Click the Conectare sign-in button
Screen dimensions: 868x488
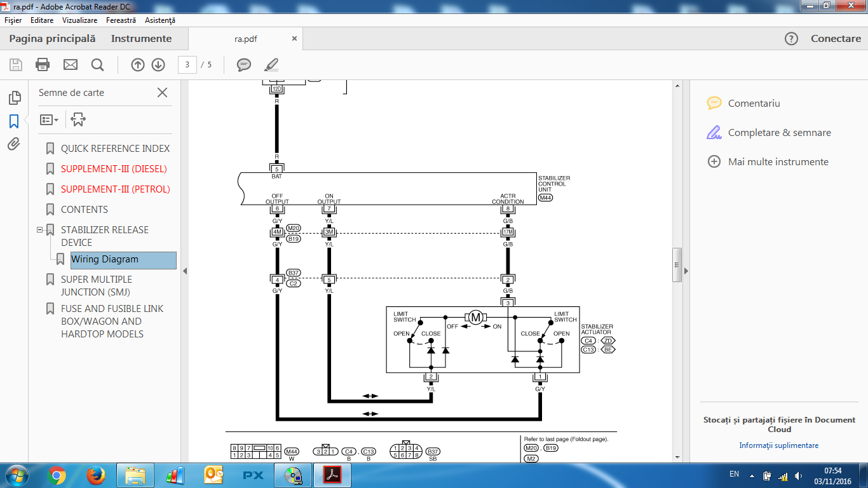(836, 39)
